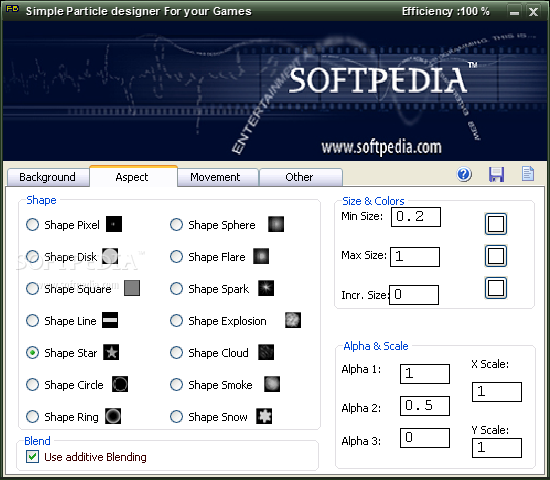Open the Other tab

(x=301, y=177)
